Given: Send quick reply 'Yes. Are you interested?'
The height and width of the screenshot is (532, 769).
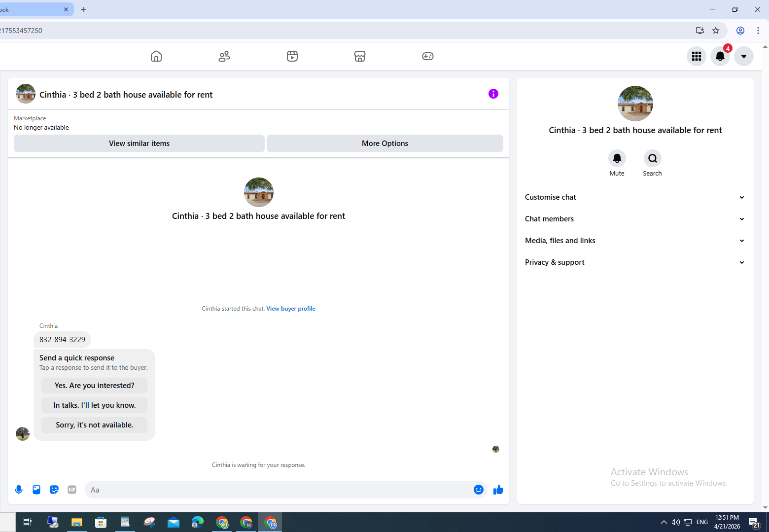Looking at the screenshot, I should (94, 386).
